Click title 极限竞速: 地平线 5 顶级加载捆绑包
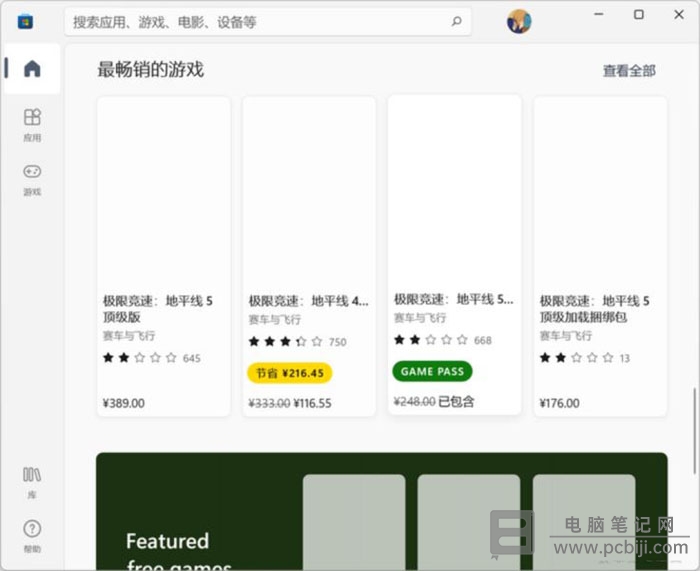The height and width of the screenshot is (571, 700). pos(594,308)
